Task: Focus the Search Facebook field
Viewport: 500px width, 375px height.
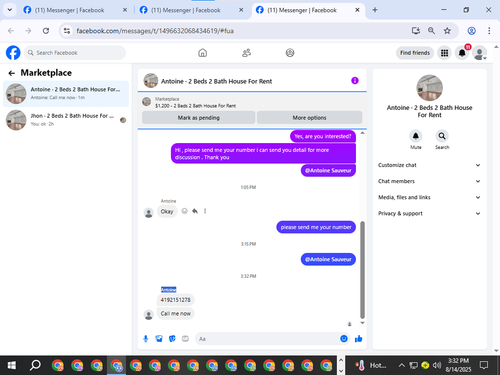Action: click(x=75, y=53)
